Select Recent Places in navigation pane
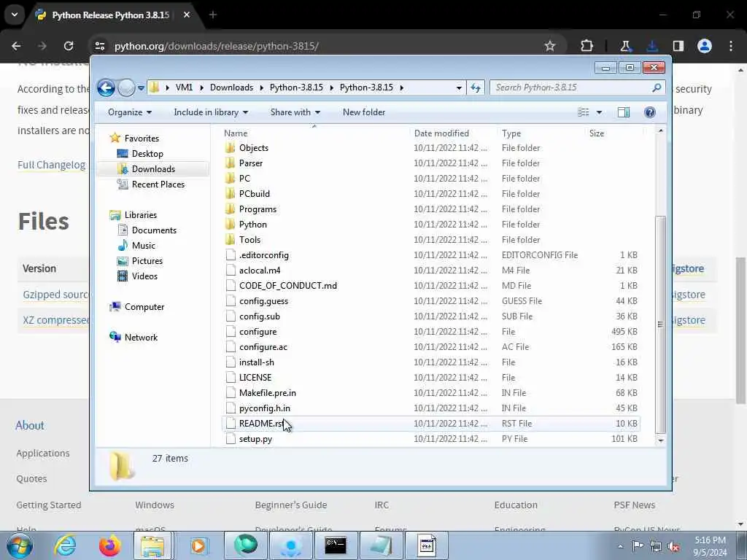 click(158, 184)
